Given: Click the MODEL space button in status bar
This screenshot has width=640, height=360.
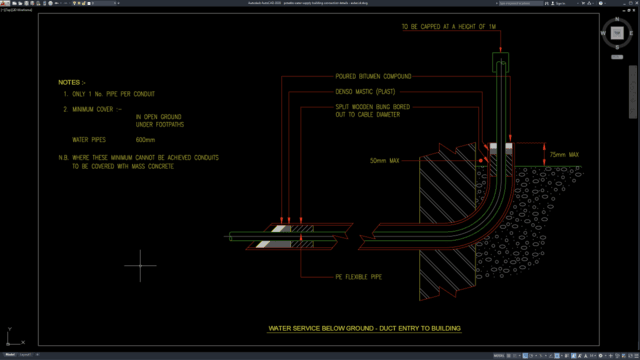Looking at the screenshot, I should [499, 356].
